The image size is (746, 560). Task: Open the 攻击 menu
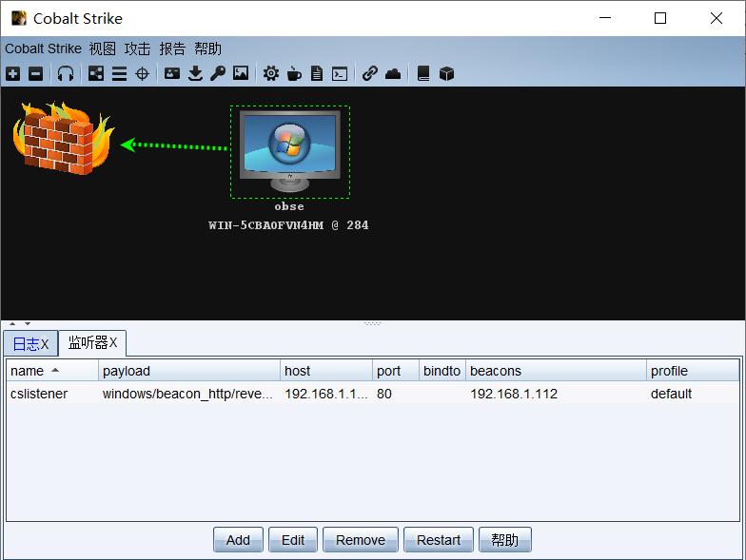[x=137, y=48]
